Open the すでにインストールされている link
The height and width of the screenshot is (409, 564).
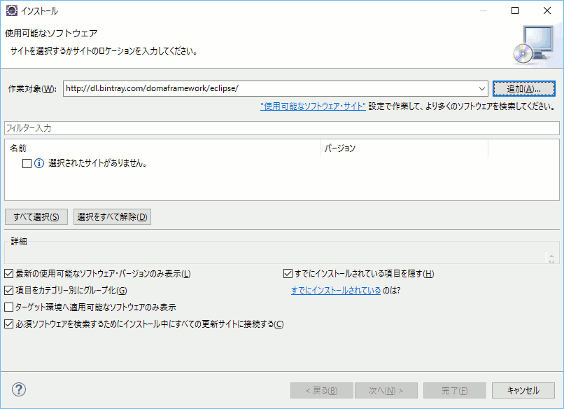pyautogui.click(x=336, y=290)
